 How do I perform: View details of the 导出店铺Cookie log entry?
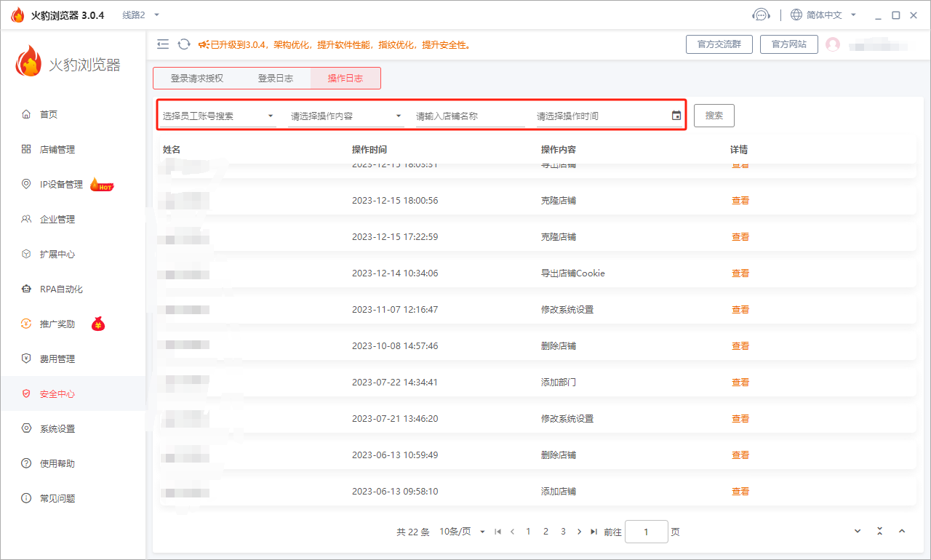coord(740,273)
